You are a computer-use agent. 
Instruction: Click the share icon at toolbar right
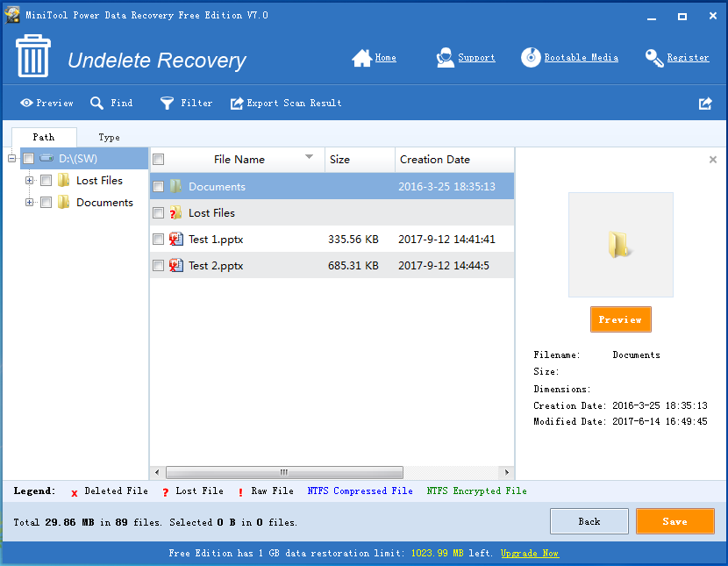[705, 103]
